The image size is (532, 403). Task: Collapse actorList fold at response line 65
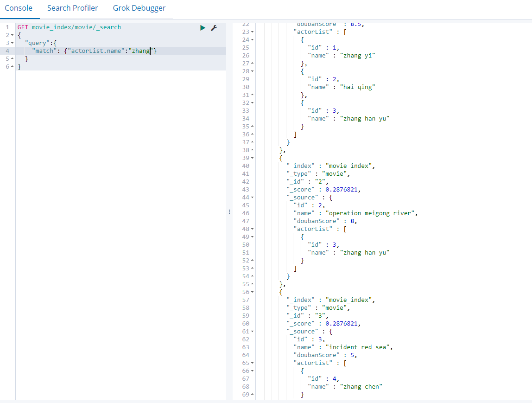(253, 363)
